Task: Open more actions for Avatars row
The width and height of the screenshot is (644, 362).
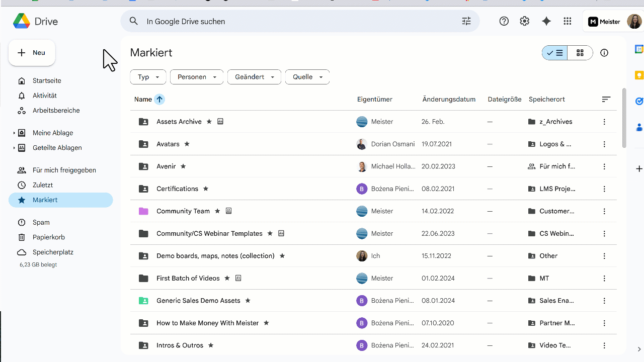Action: point(604,144)
